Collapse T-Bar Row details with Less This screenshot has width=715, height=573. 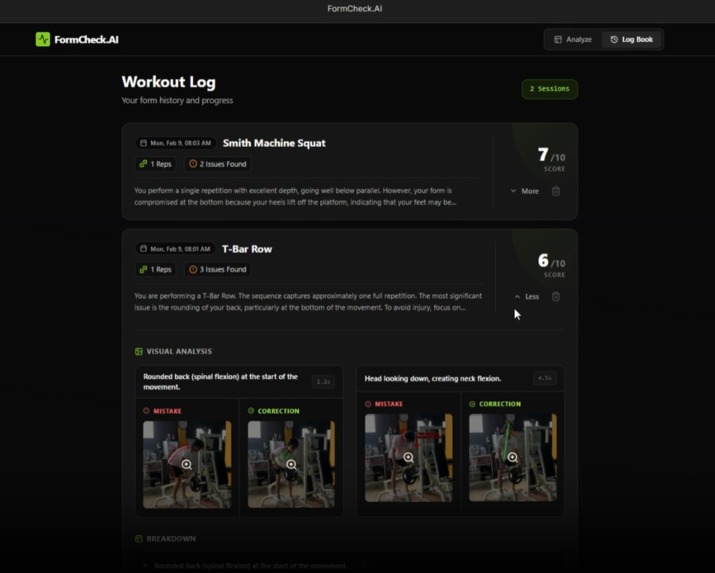click(x=527, y=296)
